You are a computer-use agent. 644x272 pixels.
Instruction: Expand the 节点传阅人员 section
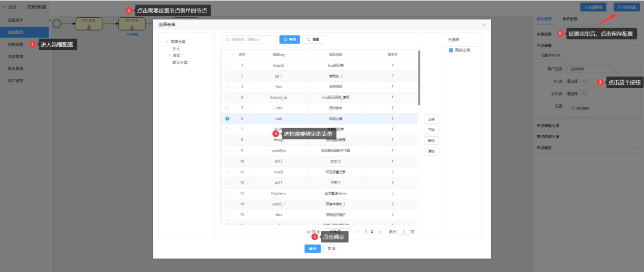click(638, 136)
